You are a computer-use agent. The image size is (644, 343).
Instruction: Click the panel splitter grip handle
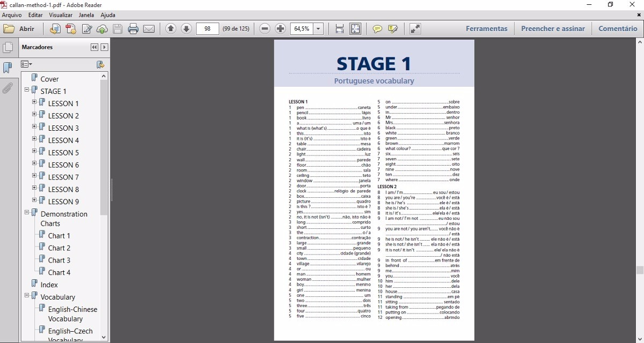[x=112, y=190]
